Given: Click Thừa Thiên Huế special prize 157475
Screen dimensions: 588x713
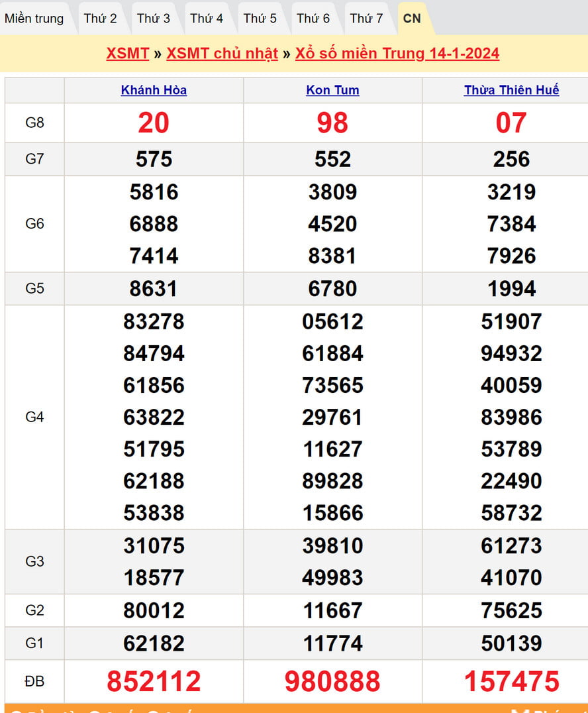Looking at the screenshot, I should coord(511,681).
